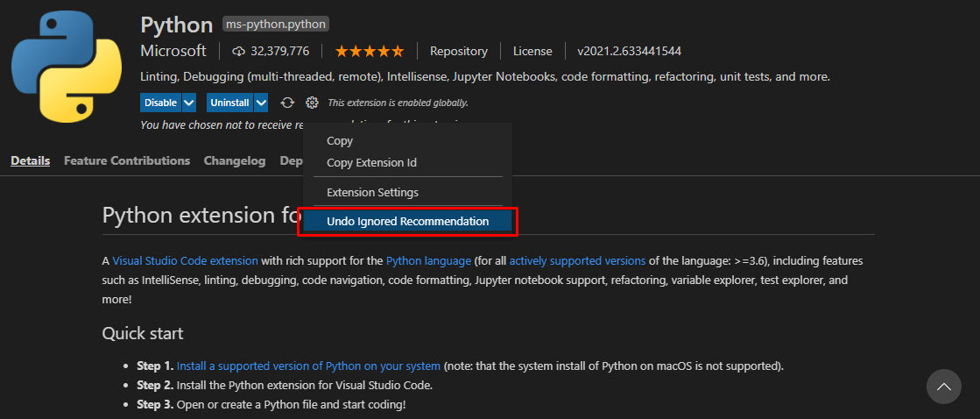The width and height of the screenshot is (980, 419).
Task: Select Copy in the context menu
Action: 407,141
